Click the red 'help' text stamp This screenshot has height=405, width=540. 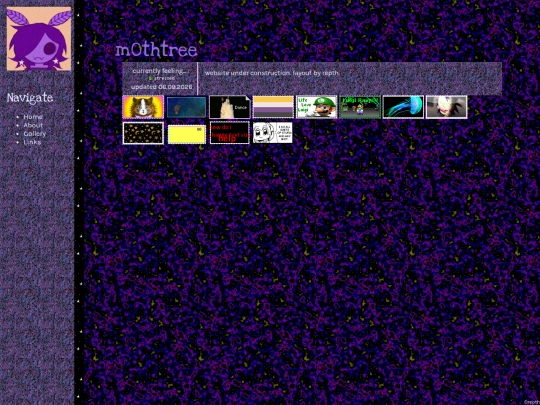[x=230, y=133]
